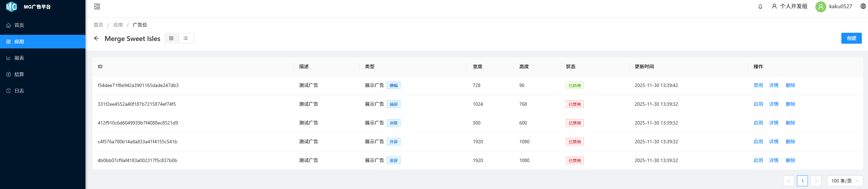Select page 1 in pagination

(802, 181)
